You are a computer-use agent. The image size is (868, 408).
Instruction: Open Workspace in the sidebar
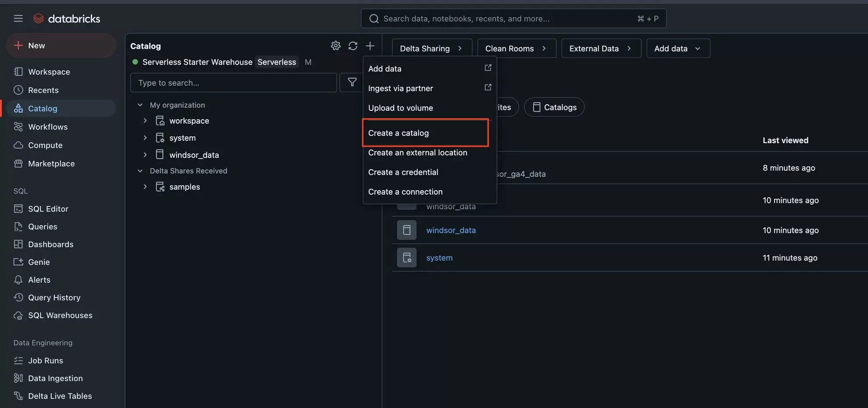[49, 71]
